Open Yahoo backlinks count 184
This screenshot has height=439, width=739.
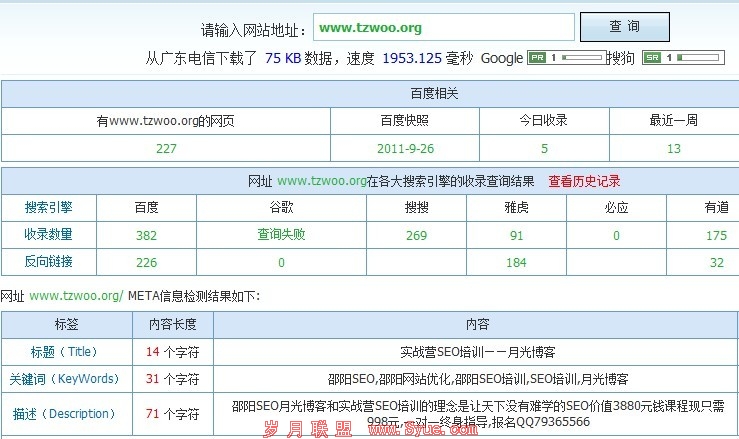click(x=516, y=262)
